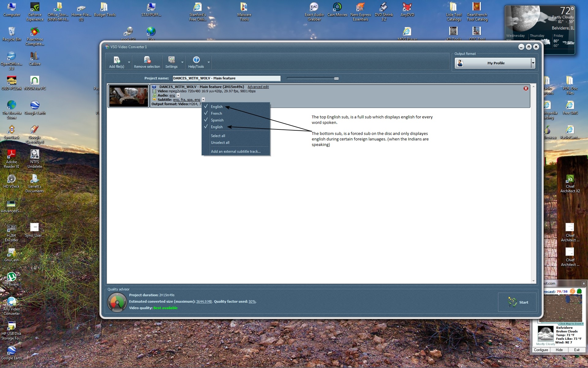
Task: Click the Advanced edit link
Action: coord(258,87)
